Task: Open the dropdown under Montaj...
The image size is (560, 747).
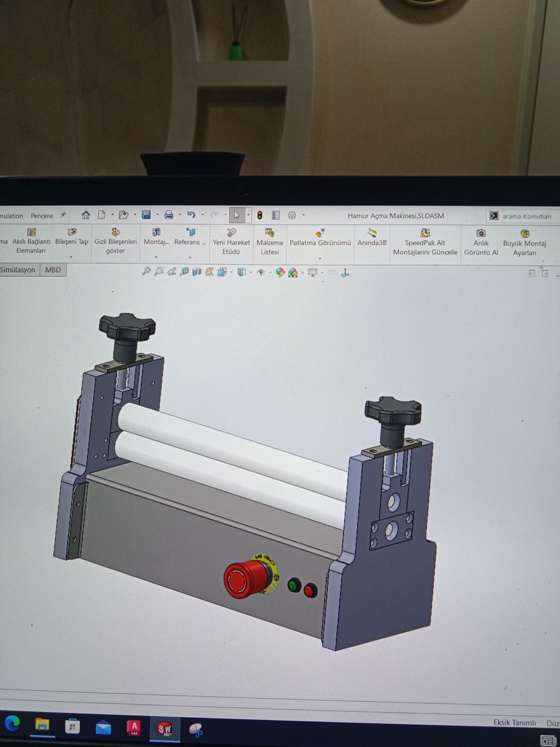Action: (156, 257)
